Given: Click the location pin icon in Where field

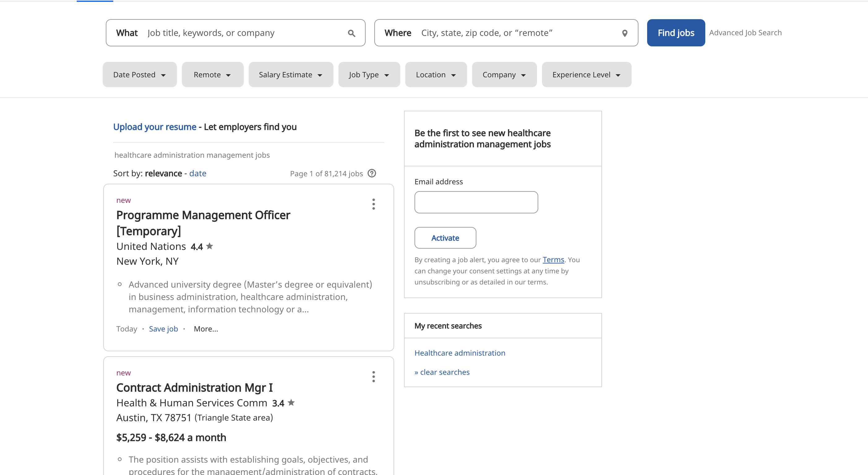Looking at the screenshot, I should tap(624, 33).
